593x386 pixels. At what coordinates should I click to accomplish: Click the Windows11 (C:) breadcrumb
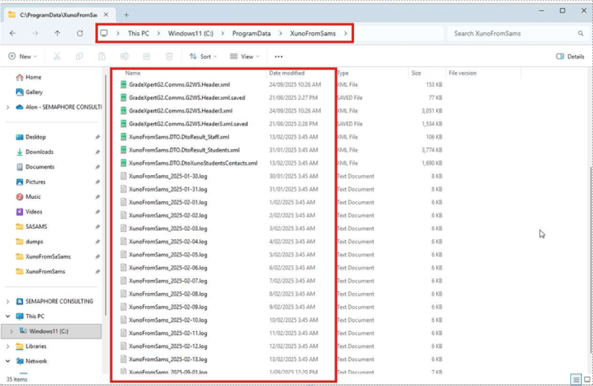(x=191, y=33)
